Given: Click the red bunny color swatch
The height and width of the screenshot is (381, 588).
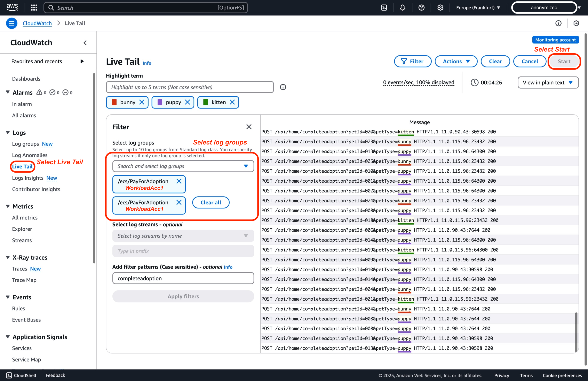Looking at the screenshot, I should (x=114, y=102).
